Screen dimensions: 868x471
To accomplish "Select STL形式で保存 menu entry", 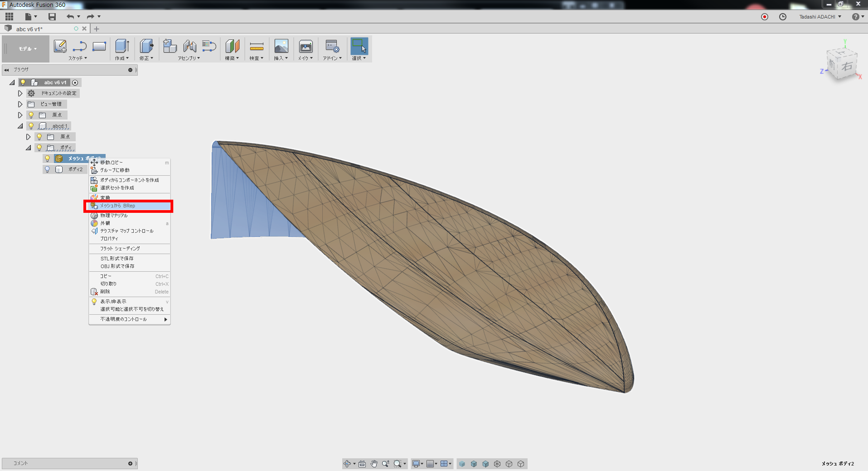I will (x=117, y=259).
